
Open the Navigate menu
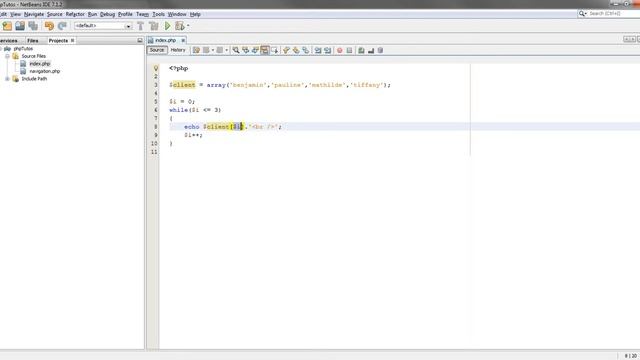(34, 14)
